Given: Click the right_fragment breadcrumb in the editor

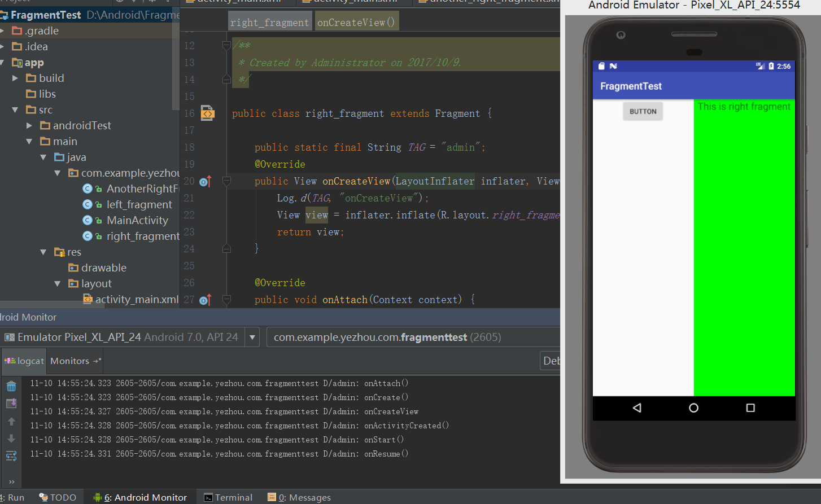Looking at the screenshot, I should coord(270,22).
